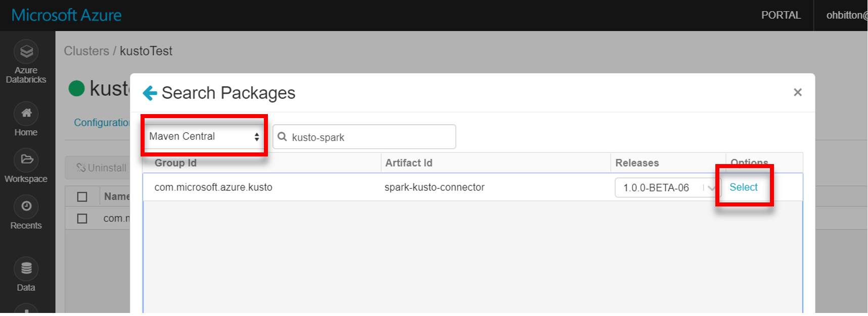The image size is (868, 316).
Task: Go to Home in sidebar
Action: pyautogui.click(x=26, y=114)
